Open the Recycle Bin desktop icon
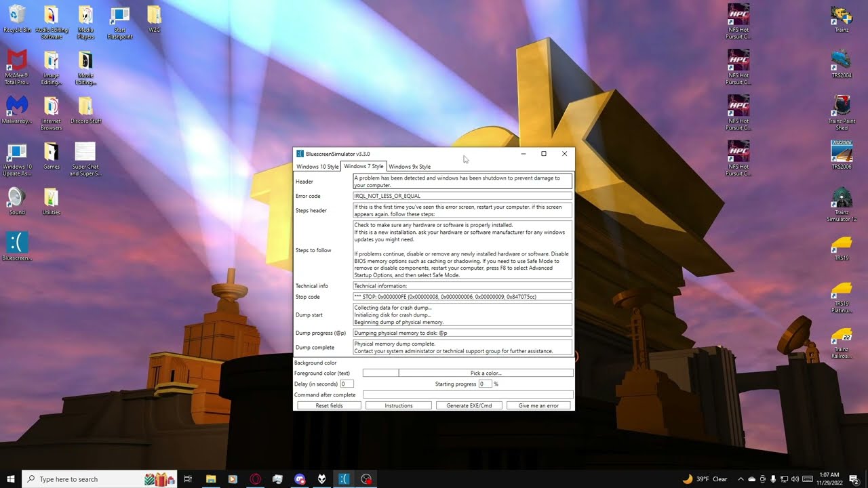This screenshot has width=868, height=488. tap(17, 19)
